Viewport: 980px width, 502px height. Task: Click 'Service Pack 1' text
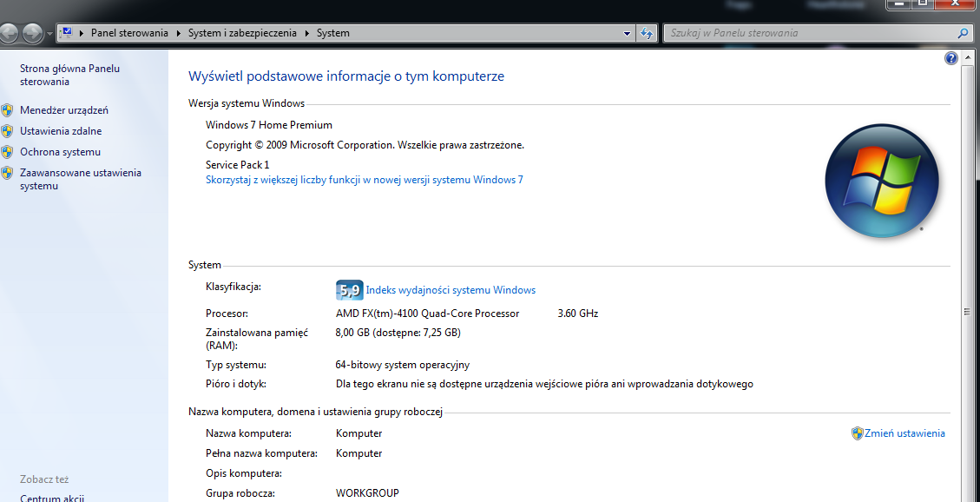[238, 165]
